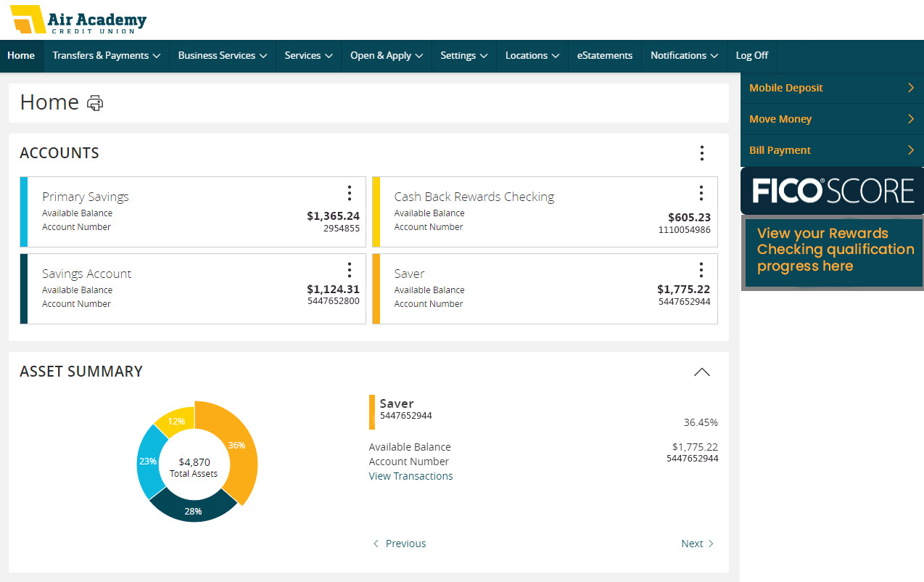Click Log Off in navigation bar
This screenshot has width=924, height=582.
[751, 56]
